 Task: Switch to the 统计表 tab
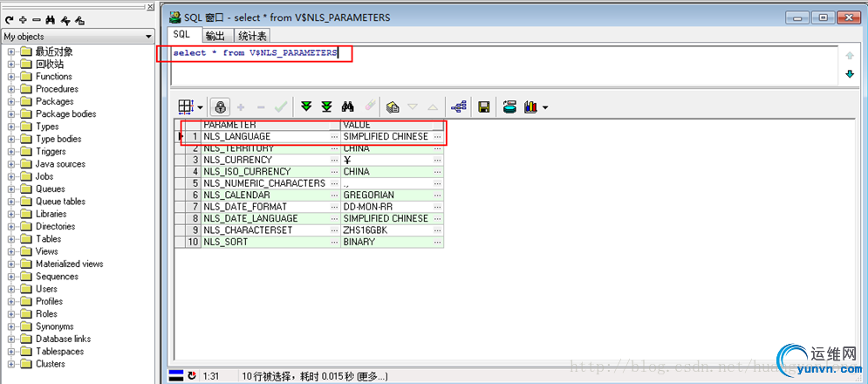coord(252,36)
